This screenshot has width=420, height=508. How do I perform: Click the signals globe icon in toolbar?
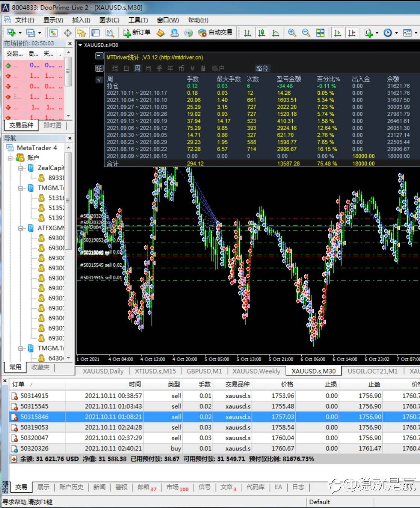[188, 33]
